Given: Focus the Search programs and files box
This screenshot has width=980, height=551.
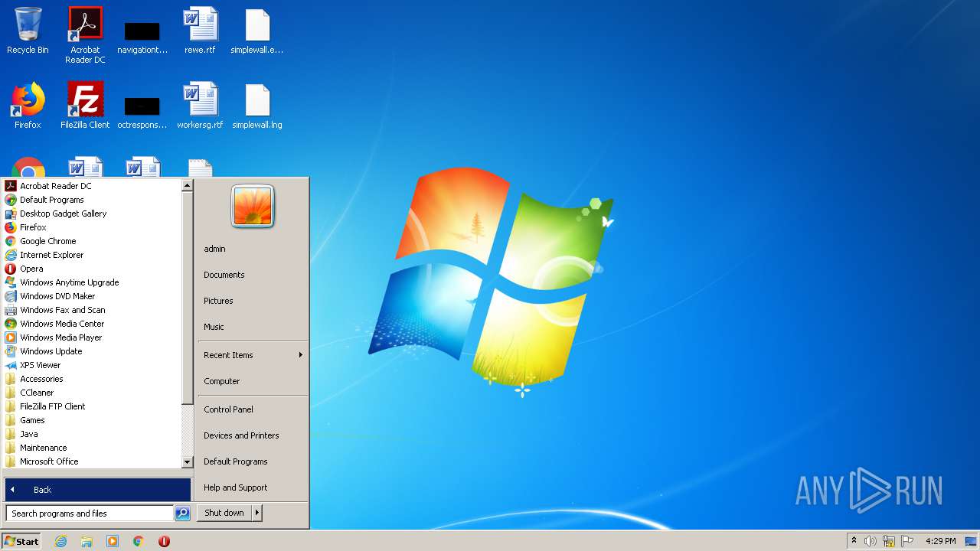Looking at the screenshot, I should click(x=90, y=514).
